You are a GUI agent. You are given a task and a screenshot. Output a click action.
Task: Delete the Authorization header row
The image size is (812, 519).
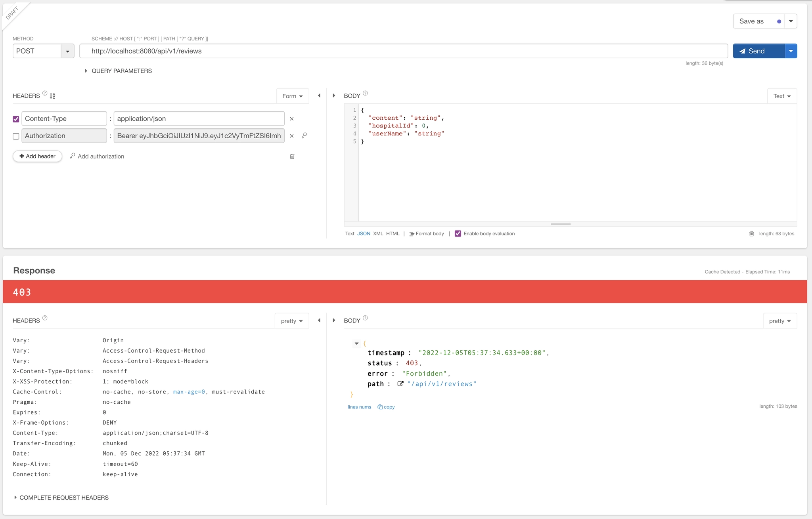[292, 136]
